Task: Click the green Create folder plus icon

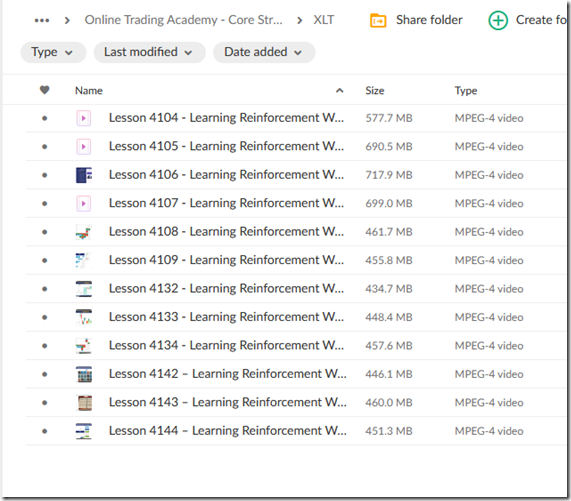Action: (498, 20)
